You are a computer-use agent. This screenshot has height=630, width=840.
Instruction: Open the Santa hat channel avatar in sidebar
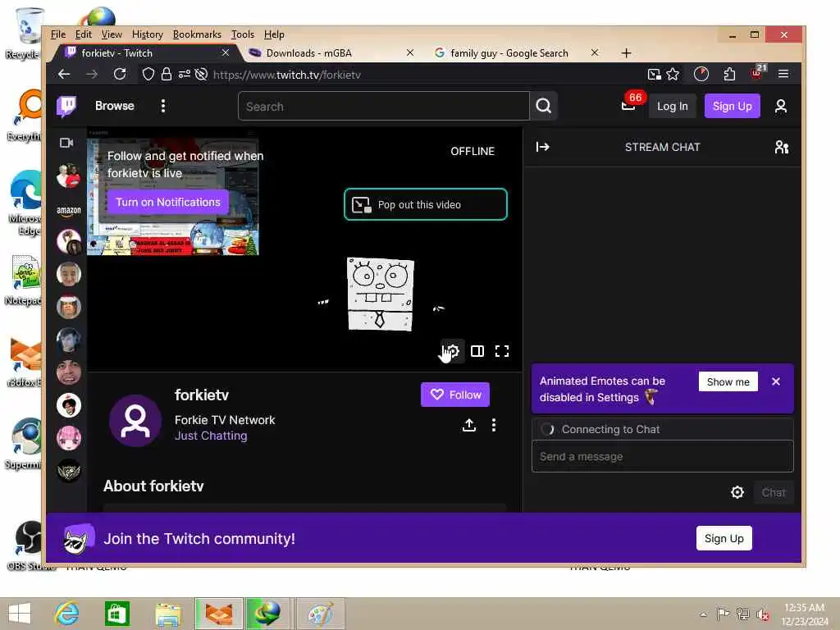[69, 307]
